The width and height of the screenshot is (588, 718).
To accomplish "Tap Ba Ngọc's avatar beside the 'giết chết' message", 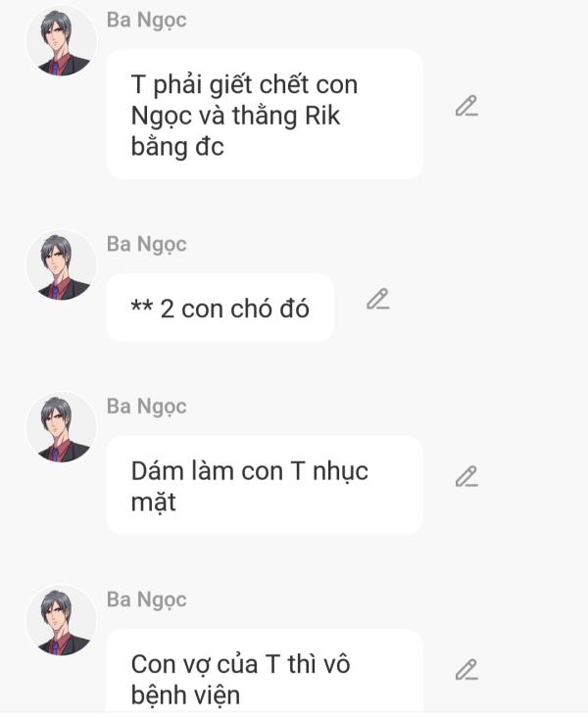I will (x=61, y=41).
